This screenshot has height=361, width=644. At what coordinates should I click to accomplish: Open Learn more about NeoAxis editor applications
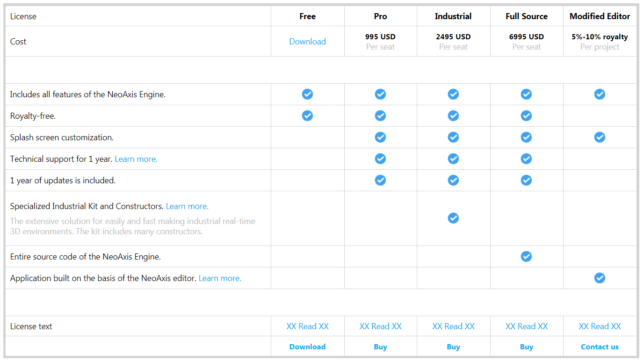(220, 278)
